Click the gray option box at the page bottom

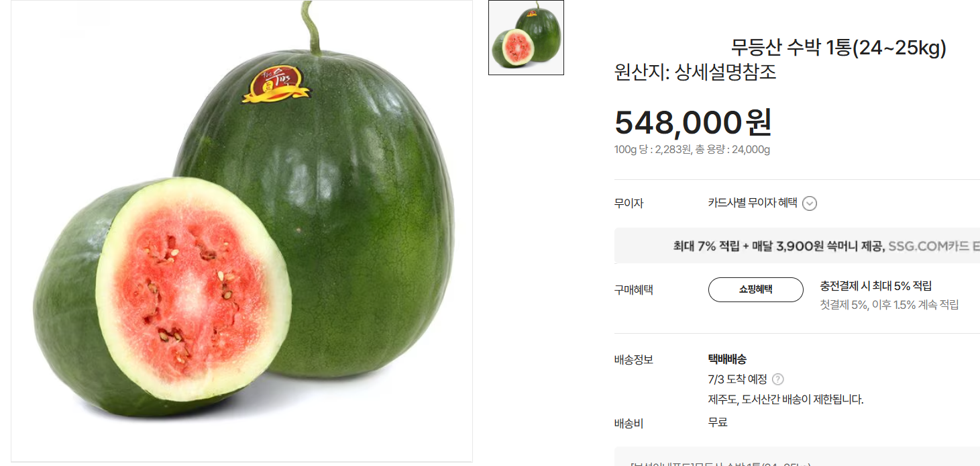pos(797,457)
